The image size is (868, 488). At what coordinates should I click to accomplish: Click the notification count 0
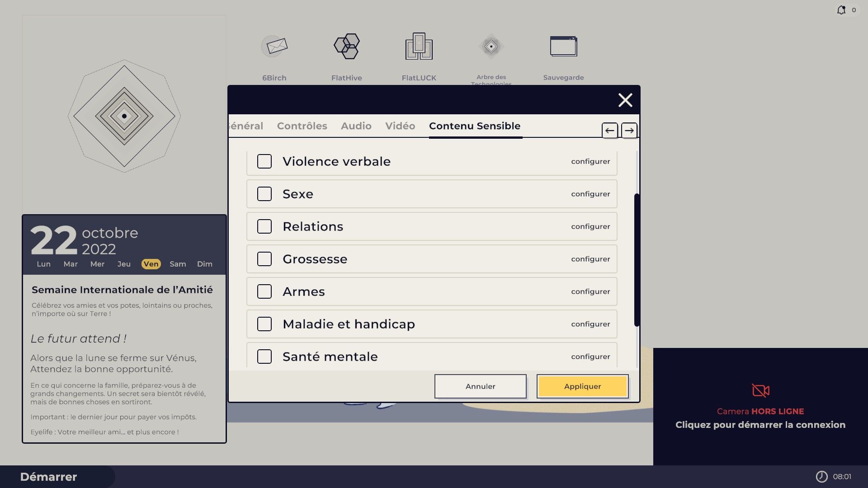(854, 10)
